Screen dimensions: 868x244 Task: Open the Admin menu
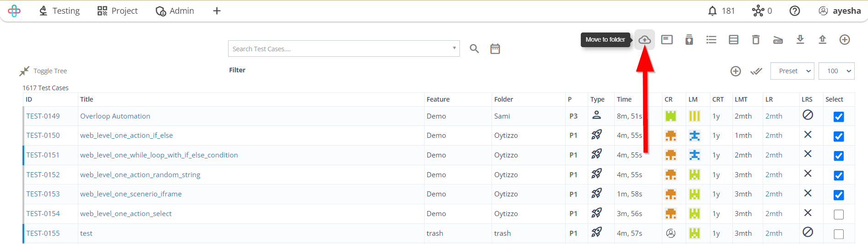(x=175, y=11)
